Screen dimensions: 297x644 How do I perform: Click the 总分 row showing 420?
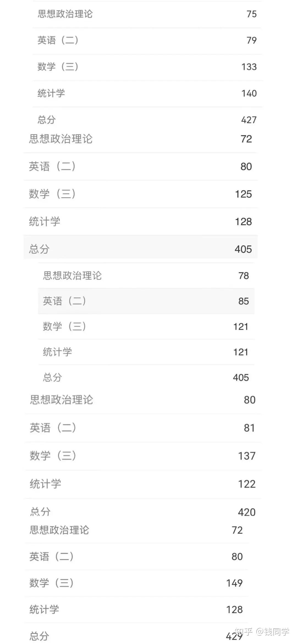point(142,512)
